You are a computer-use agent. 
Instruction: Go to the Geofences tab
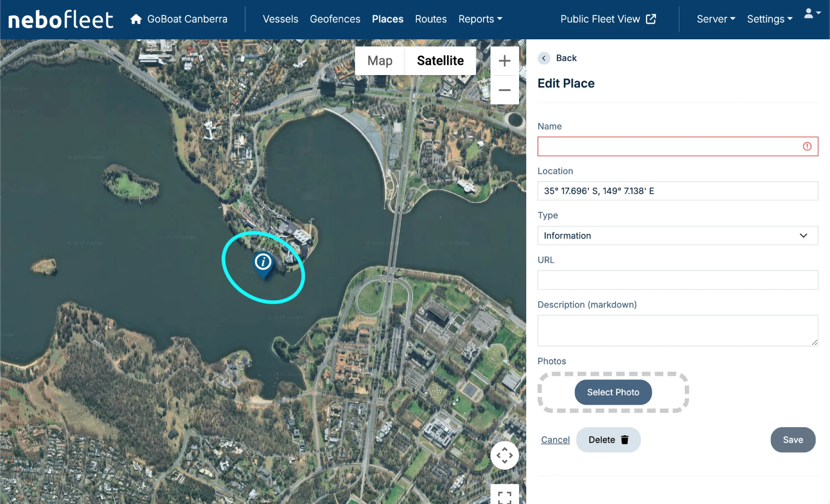tap(335, 19)
